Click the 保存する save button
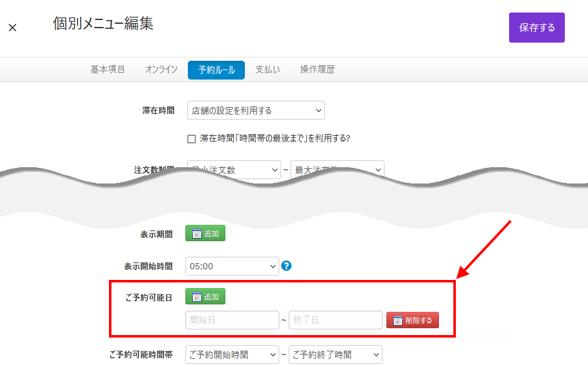The height and width of the screenshot is (367, 588). click(x=537, y=28)
